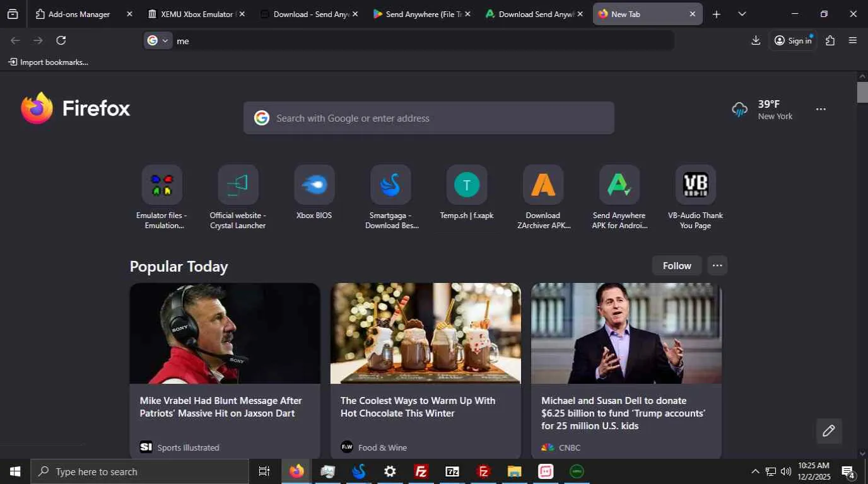Open the xemu green icon on the taskbar
This screenshot has width=868, height=484.
point(577,471)
